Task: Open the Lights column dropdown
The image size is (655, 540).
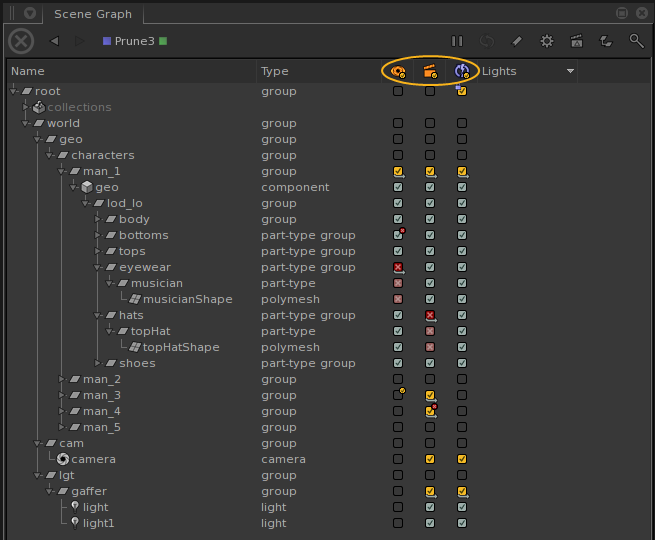Action: 570,71
